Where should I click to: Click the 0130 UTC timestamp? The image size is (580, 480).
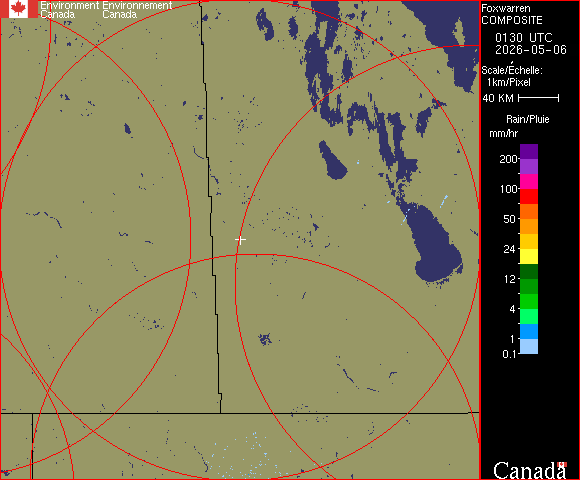pos(524,38)
